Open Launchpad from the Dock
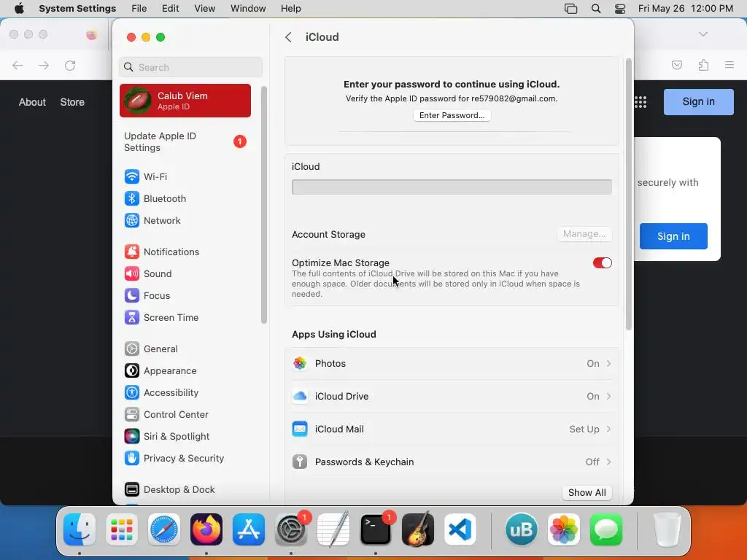This screenshot has width=747, height=560. [122, 529]
